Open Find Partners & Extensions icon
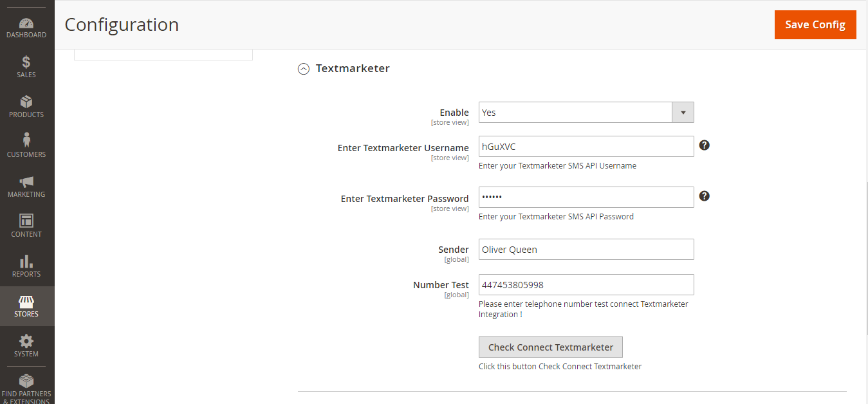 [26, 381]
